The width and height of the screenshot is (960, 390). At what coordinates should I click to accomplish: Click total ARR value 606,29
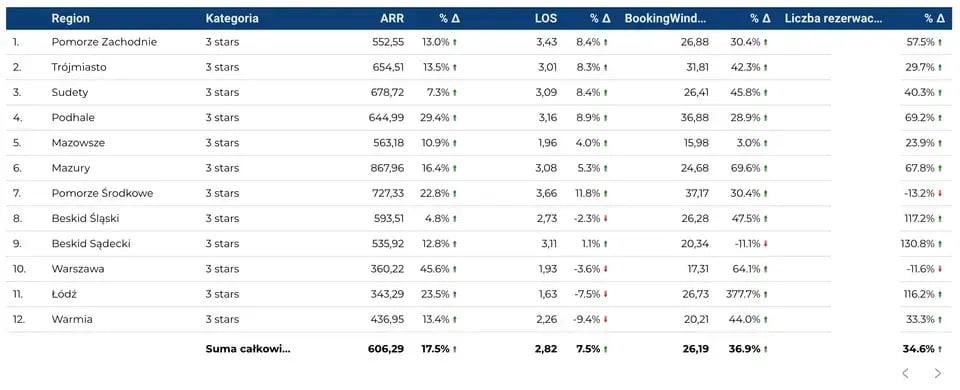[x=386, y=349]
